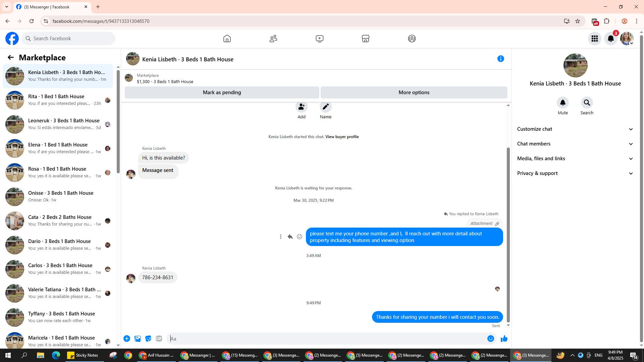Click the thumbs-up like send icon
This screenshot has width=644, height=362.
pyautogui.click(x=504, y=339)
